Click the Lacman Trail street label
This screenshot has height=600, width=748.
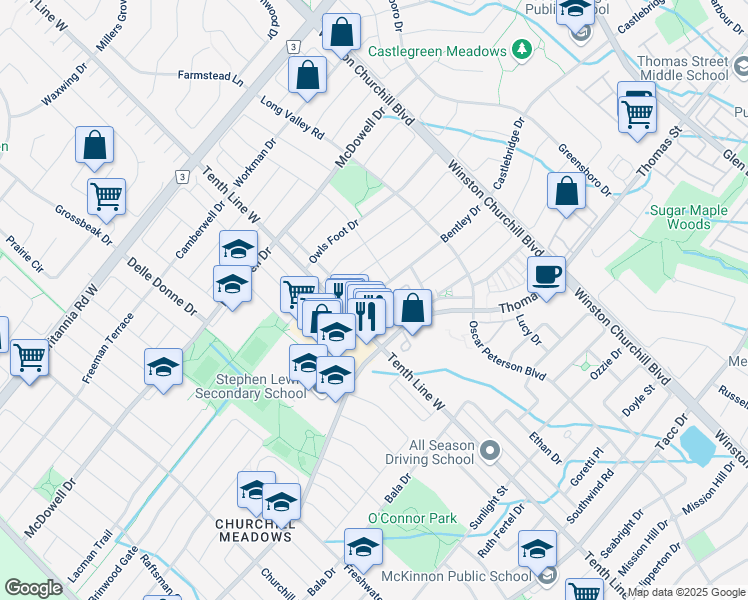pyautogui.click(x=90, y=556)
